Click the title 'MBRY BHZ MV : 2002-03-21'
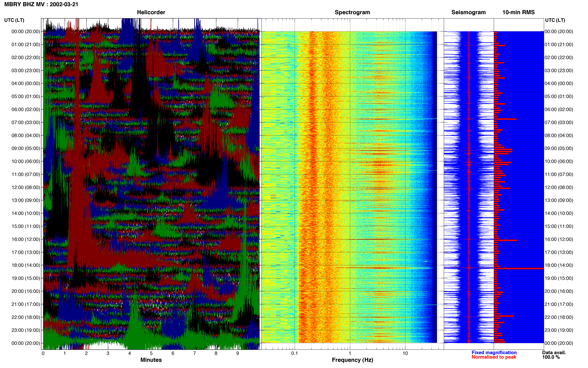This screenshot has height=368, width=588. (41, 4)
